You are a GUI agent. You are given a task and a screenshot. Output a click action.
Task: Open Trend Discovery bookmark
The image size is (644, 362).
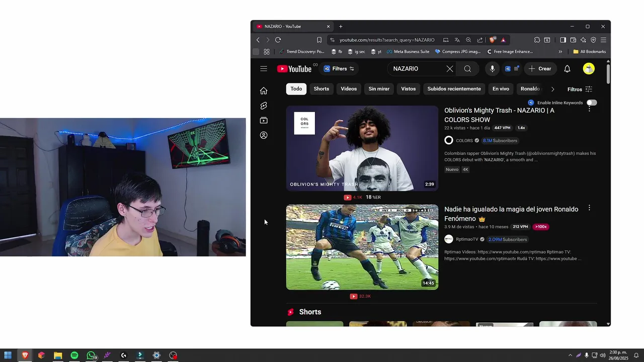click(301, 51)
